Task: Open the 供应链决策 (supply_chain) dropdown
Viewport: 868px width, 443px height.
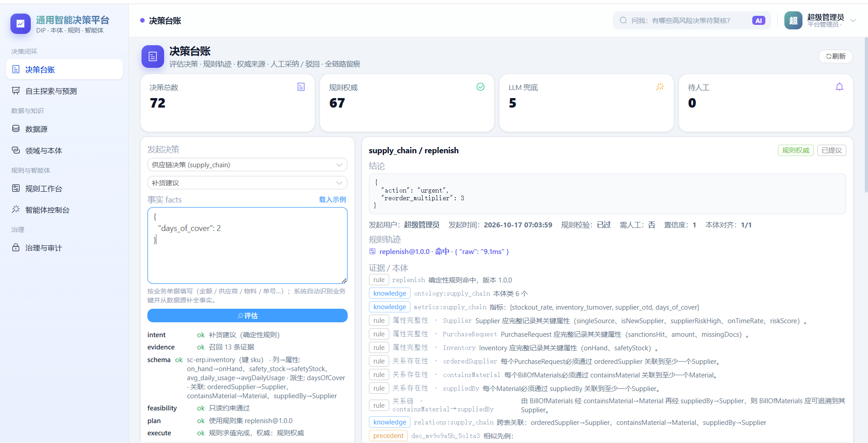Action: click(247, 165)
